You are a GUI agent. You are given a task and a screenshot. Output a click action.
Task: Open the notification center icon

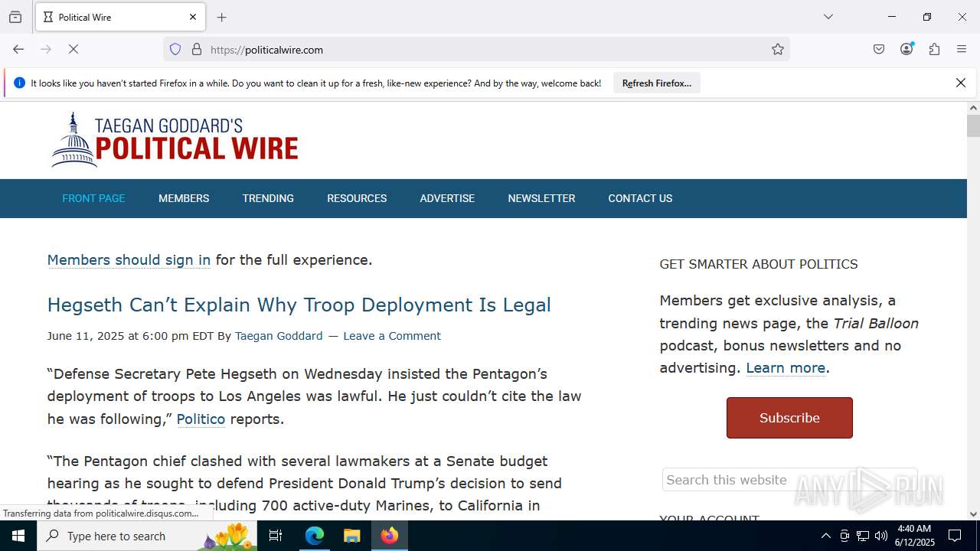955,536
